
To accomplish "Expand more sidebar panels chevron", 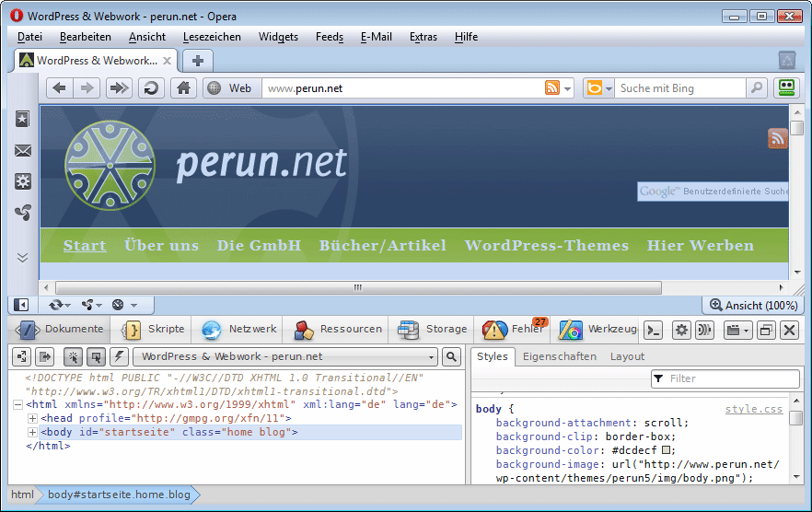I will coord(22,258).
